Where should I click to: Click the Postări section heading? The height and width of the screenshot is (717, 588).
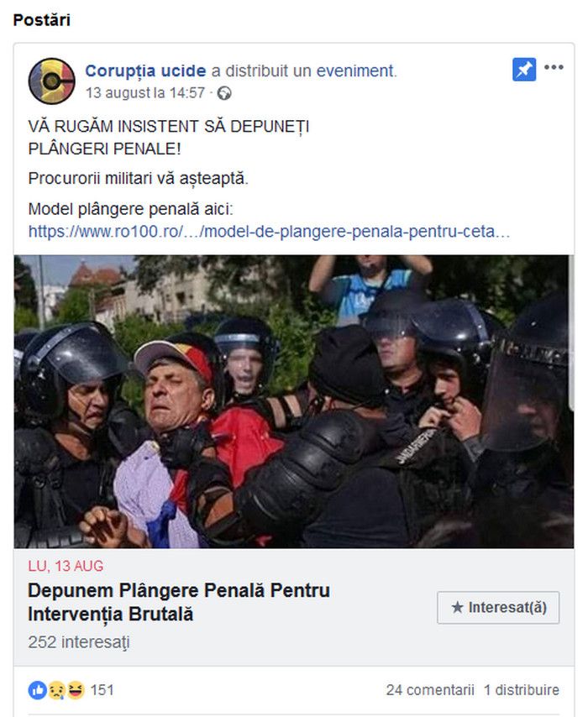coord(42,20)
